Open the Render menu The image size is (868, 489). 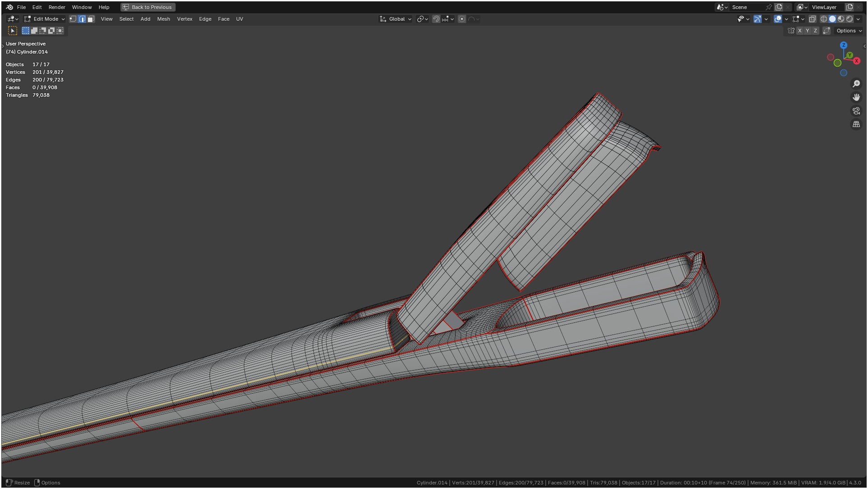pyautogui.click(x=57, y=7)
